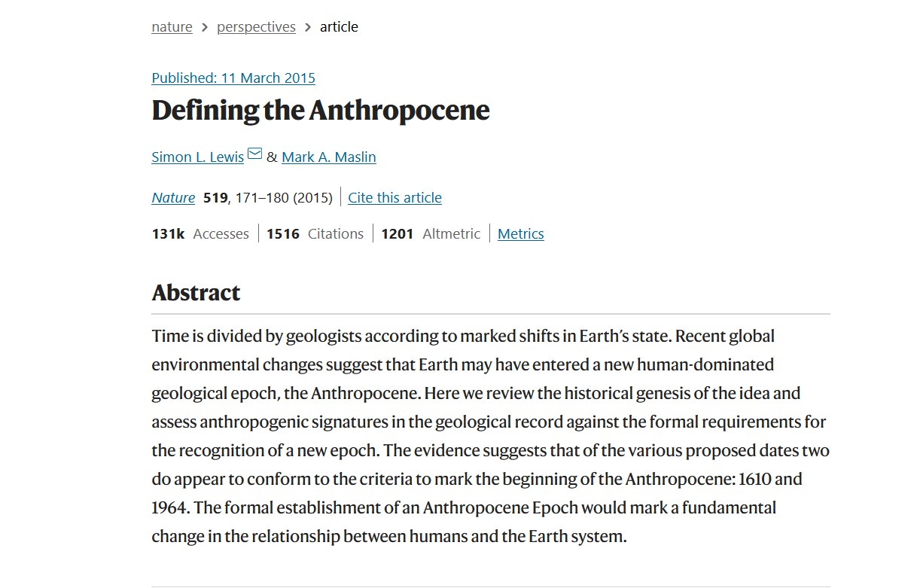Go to the nature breadcrumb link
The image size is (920, 588).
(172, 27)
